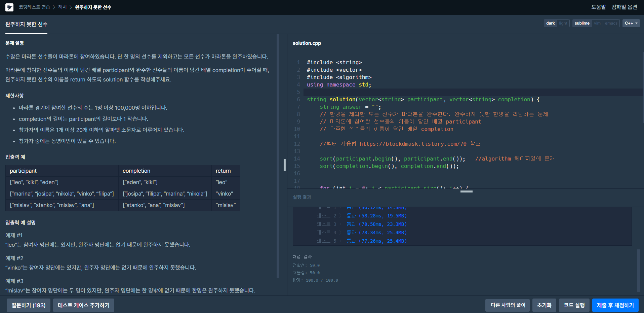Click the 완주하지 못한 선수 breadcrumb
Image resolution: width=644 pixels, height=313 pixels.
click(93, 7)
